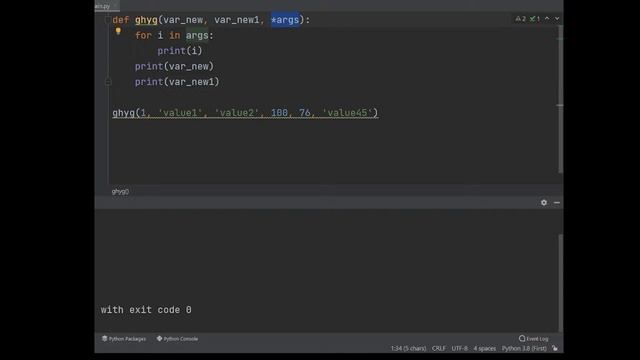Click the selected *args parameter
Image resolution: width=640 pixels, height=360 pixels.
(285, 20)
